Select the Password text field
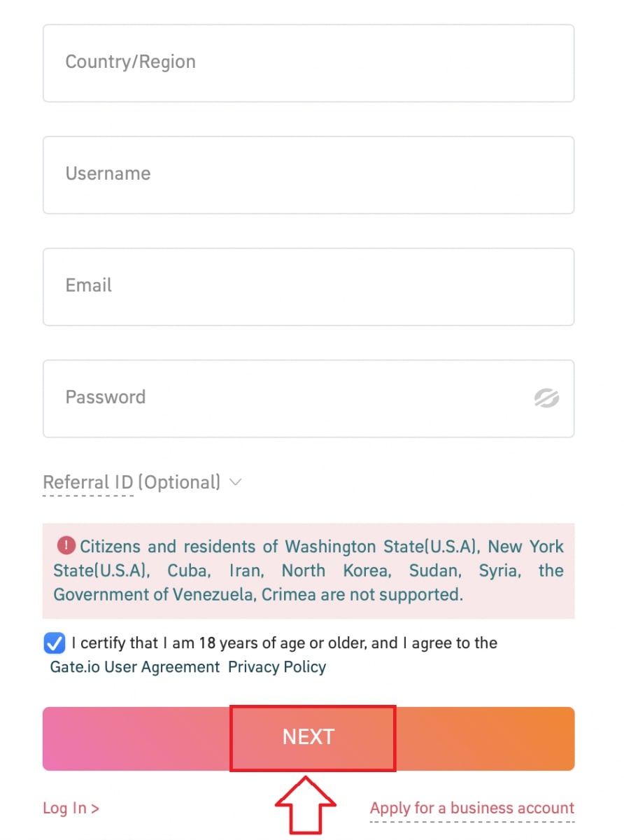 pos(287,398)
